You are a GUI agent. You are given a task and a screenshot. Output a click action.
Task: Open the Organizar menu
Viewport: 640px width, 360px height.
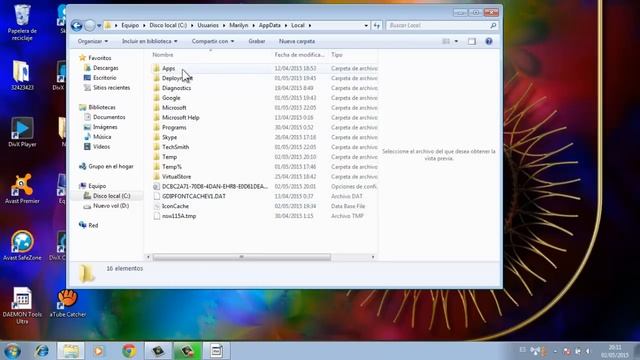(93, 41)
